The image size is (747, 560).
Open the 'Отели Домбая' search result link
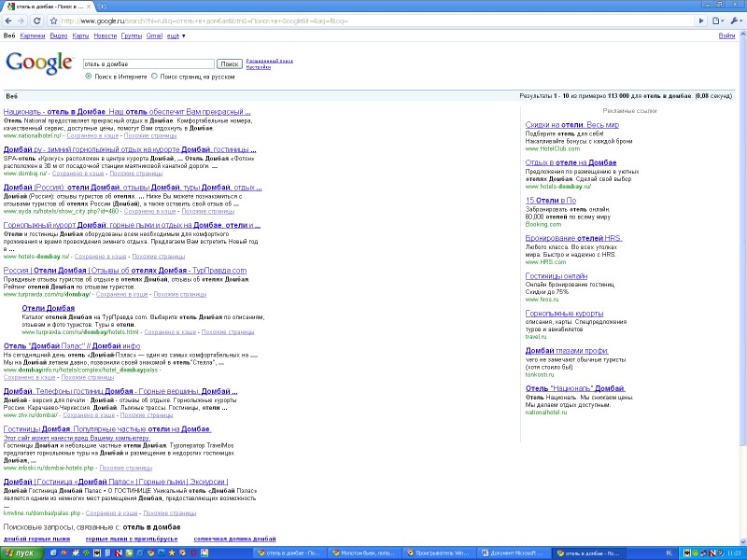(48, 308)
